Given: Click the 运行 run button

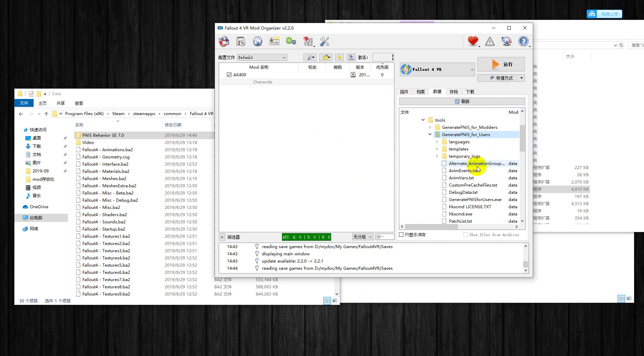Looking at the screenshot, I should point(501,64).
